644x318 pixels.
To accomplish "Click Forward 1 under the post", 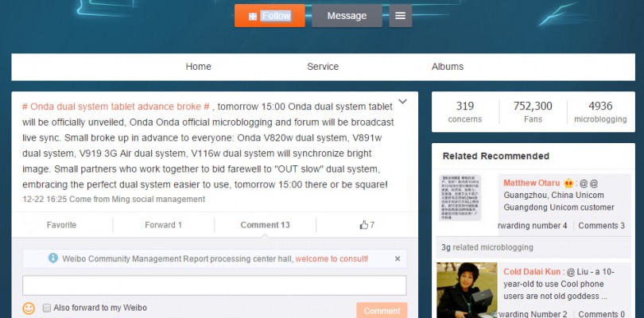I will pyautogui.click(x=164, y=225).
